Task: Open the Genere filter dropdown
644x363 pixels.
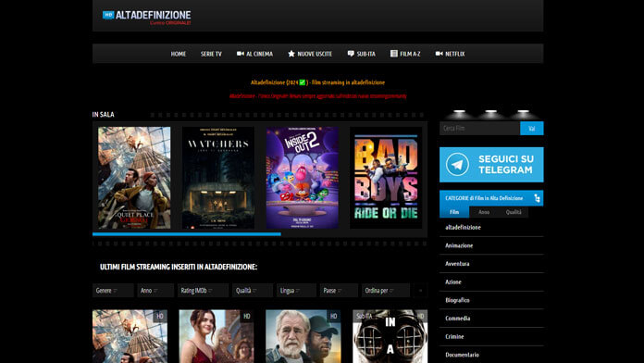Action: click(x=113, y=290)
